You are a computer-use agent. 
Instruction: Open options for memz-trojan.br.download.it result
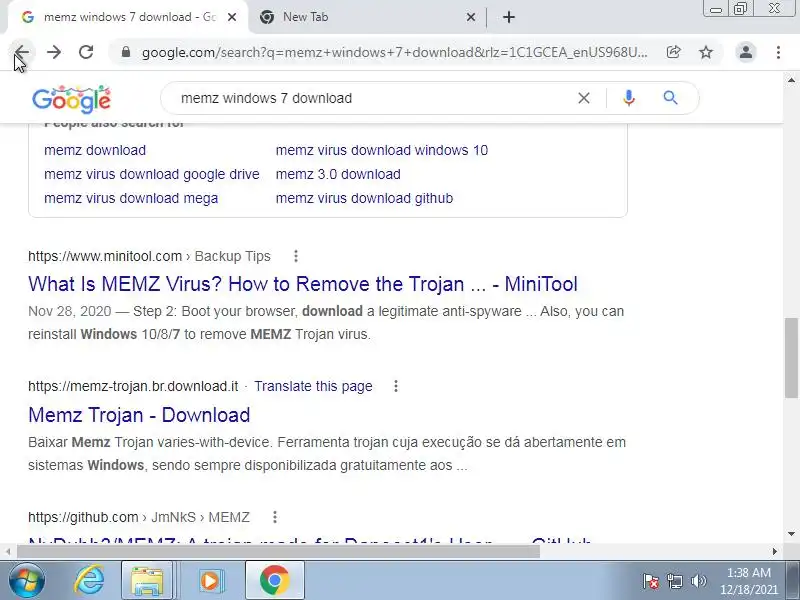click(x=395, y=386)
